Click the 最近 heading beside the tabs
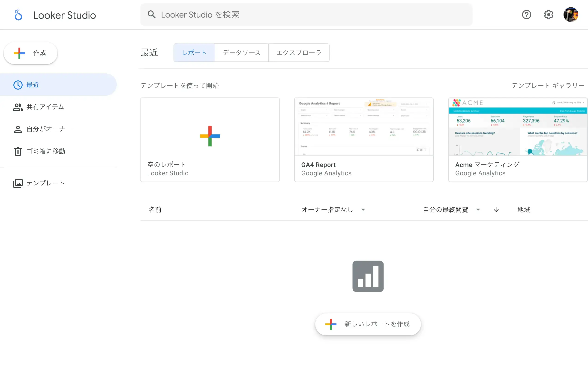588x383 pixels. click(x=149, y=53)
